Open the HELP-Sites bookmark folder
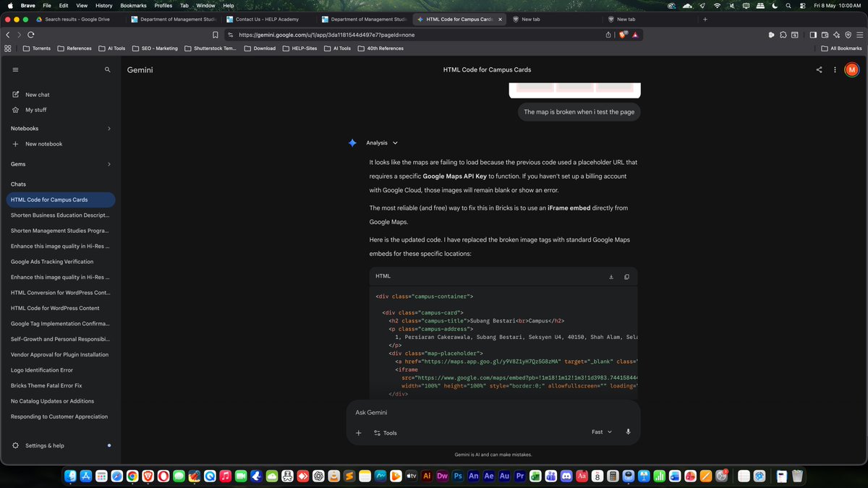868x488 pixels. (299, 48)
